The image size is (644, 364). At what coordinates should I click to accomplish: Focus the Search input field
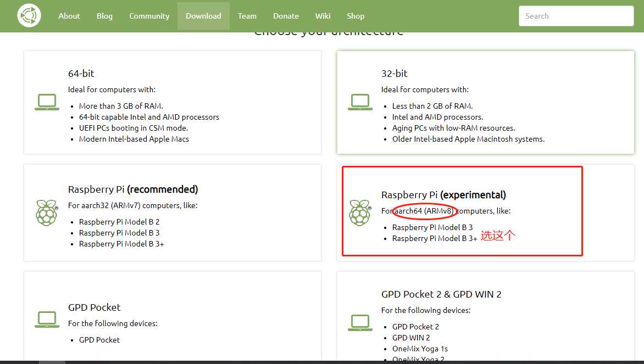point(576,16)
